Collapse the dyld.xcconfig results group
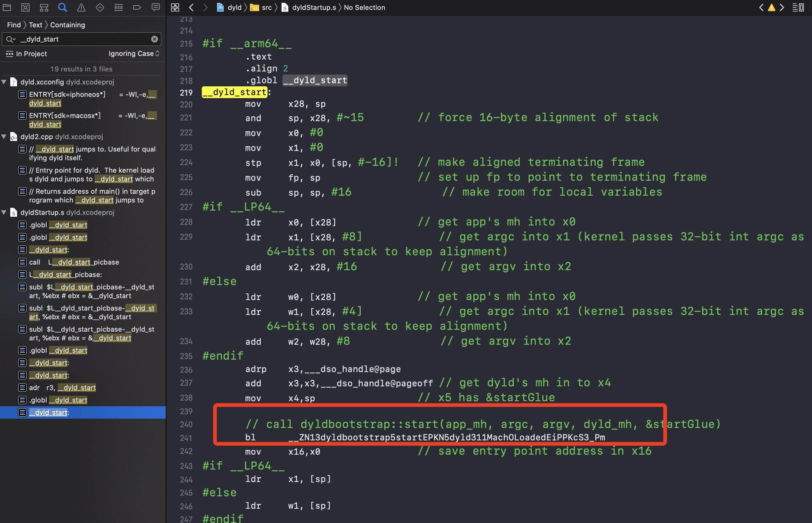 click(4, 82)
